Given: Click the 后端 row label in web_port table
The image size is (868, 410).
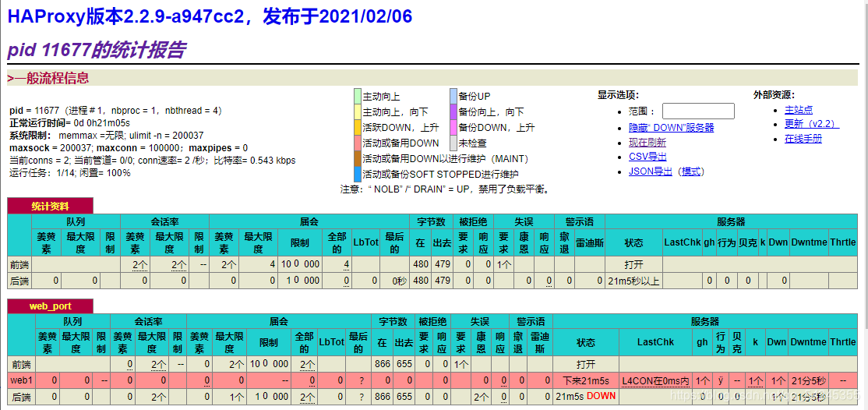Looking at the screenshot, I should pos(22,397).
